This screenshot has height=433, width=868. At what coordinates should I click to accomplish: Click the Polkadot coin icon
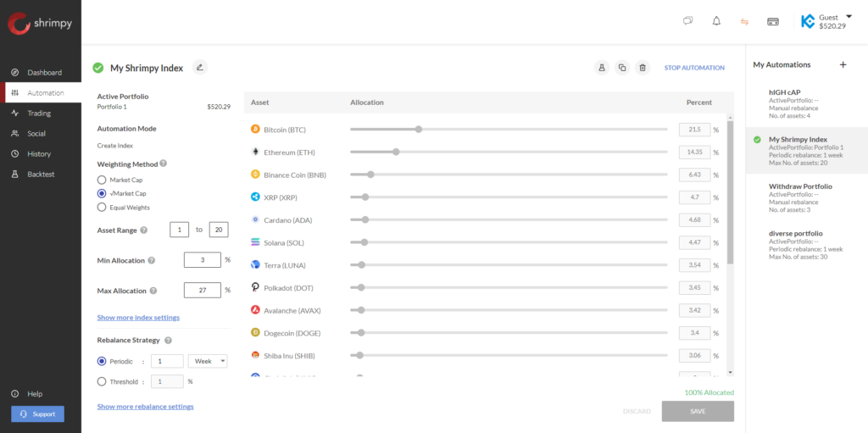[x=255, y=287]
